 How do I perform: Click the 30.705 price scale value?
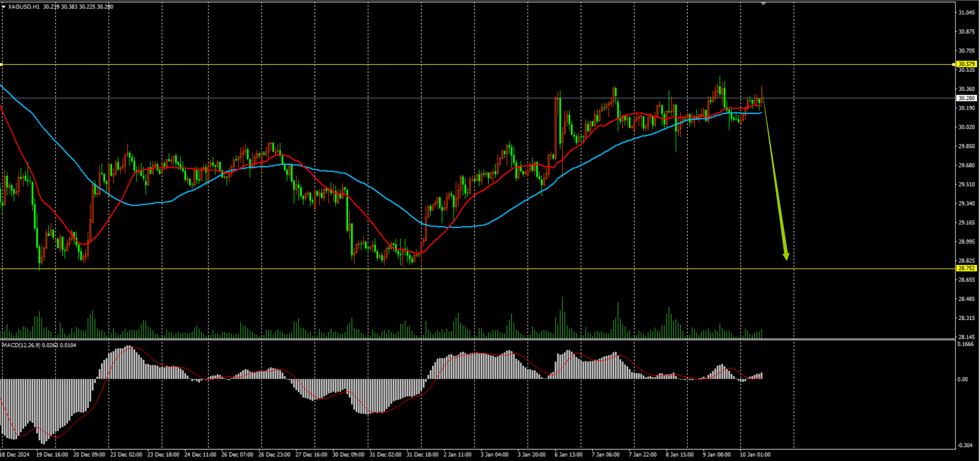pyautogui.click(x=967, y=51)
